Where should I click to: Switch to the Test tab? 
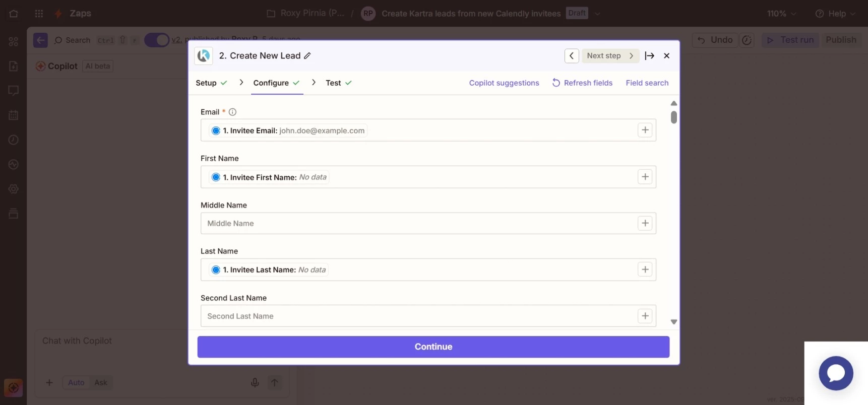[339, 83]
